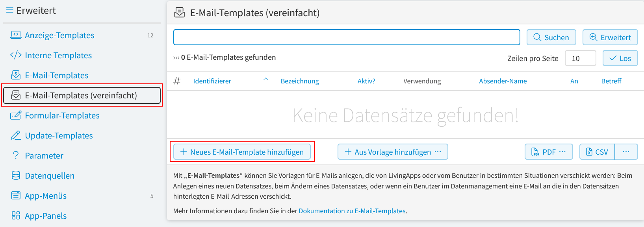This screenshot has width=644, height=227.
Task: Open the Erweitert advanced search button
Action: tap(610, 37)
